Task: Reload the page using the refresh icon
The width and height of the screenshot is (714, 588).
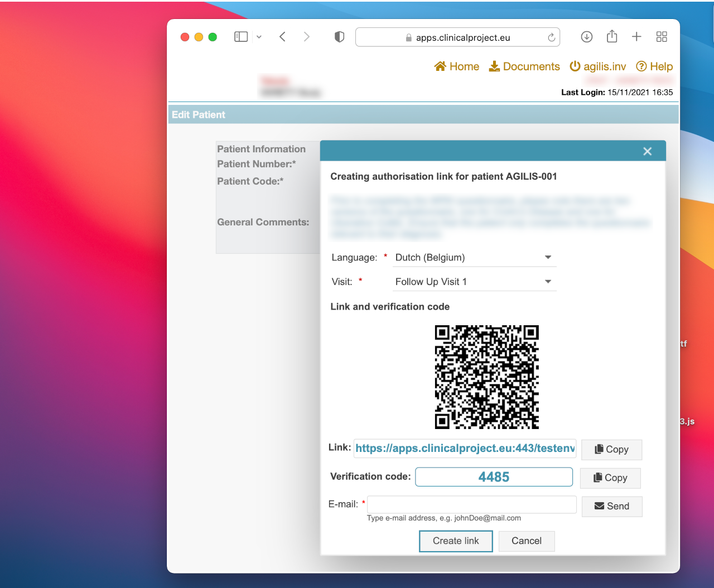Action: 551,37
